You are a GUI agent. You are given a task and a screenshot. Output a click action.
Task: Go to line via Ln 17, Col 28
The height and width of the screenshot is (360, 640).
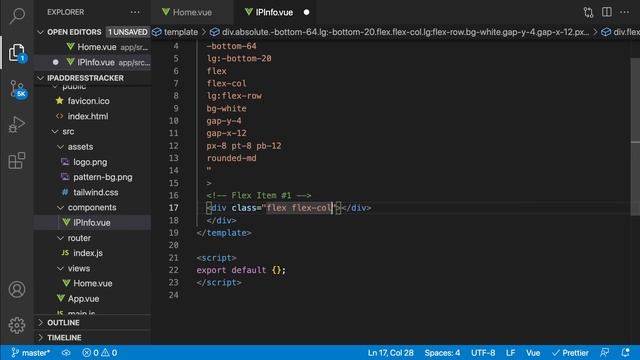[390, 353]
